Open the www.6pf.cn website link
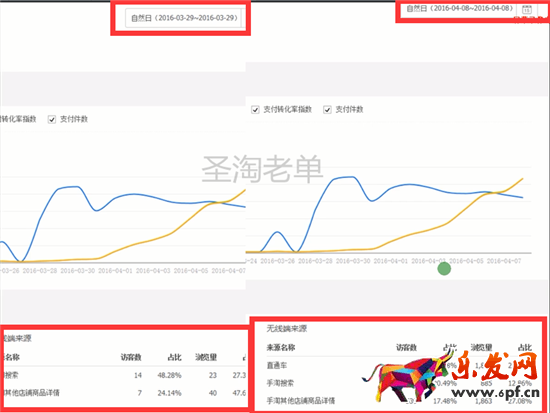The image size is (550, 413). pos(495,393)
